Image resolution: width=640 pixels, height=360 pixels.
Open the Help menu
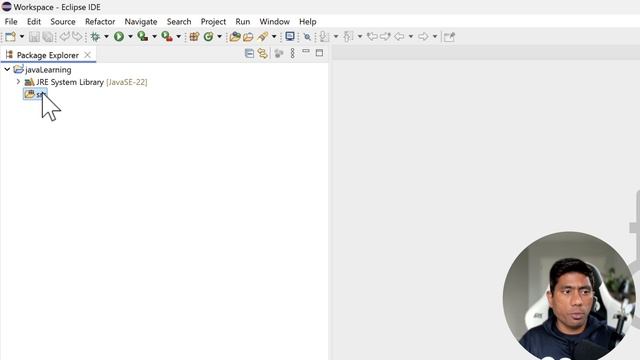tap(307, 22)
